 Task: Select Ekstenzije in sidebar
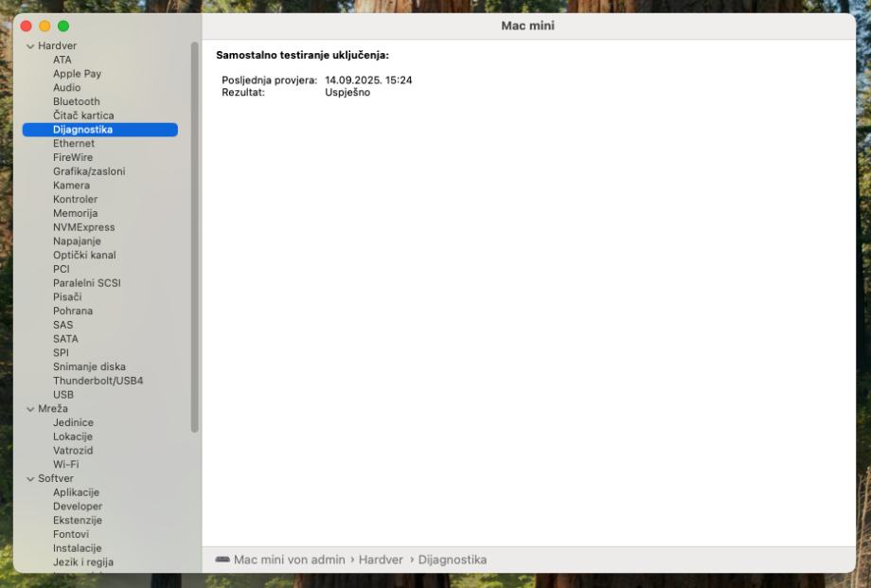[x=78, y=520]
